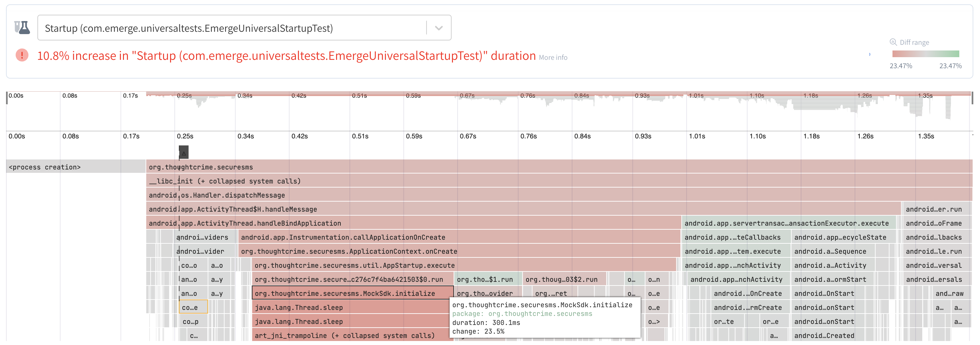980x345 pixels.
Task: Select the __libc_init flame frame
Action: pos(533,181)
